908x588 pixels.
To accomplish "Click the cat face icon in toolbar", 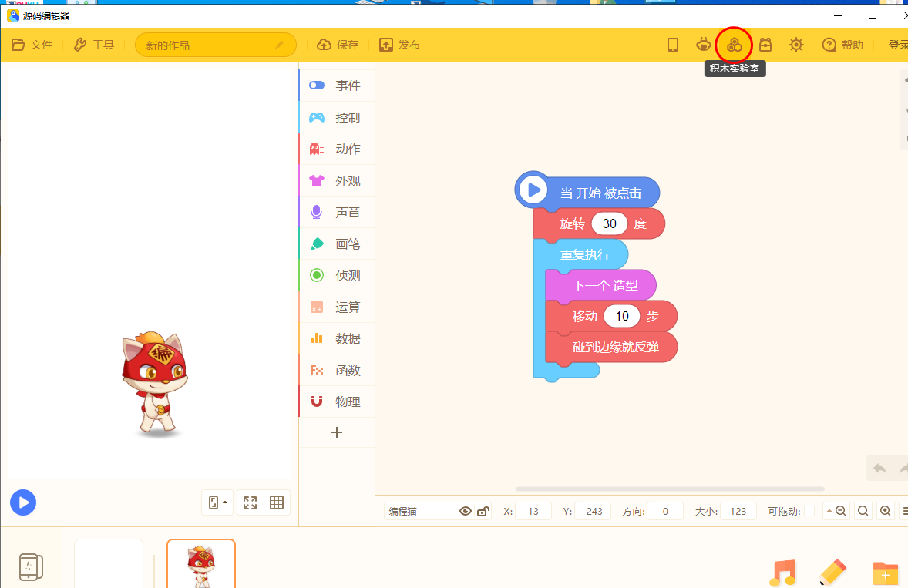I will pos(703,45).
